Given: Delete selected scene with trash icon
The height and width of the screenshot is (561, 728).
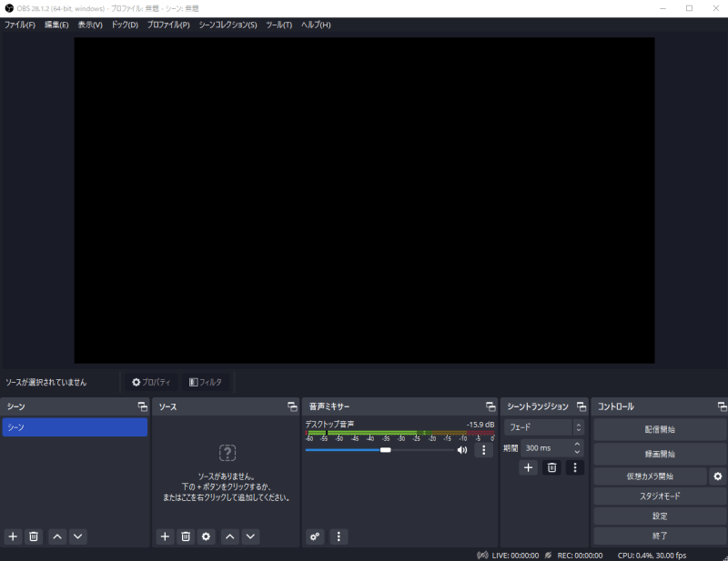Looking at the screenshot, I should pyautogui.click(x=34, y=536).
